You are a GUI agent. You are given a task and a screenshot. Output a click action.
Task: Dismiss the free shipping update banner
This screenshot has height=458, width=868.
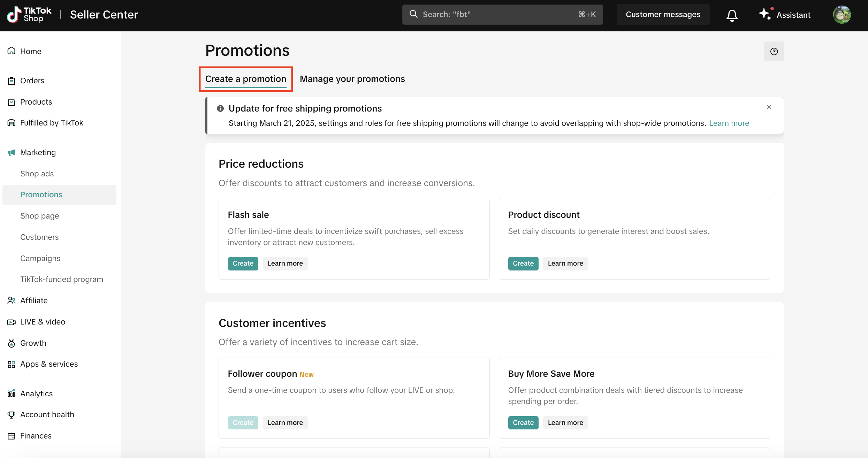coord(769,107)
